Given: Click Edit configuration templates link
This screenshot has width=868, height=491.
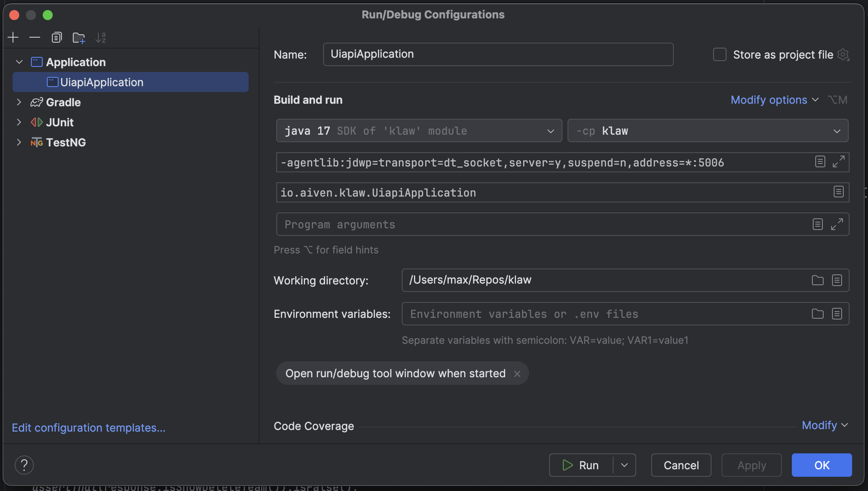Looking at the screenshot, I should [89, 427].
